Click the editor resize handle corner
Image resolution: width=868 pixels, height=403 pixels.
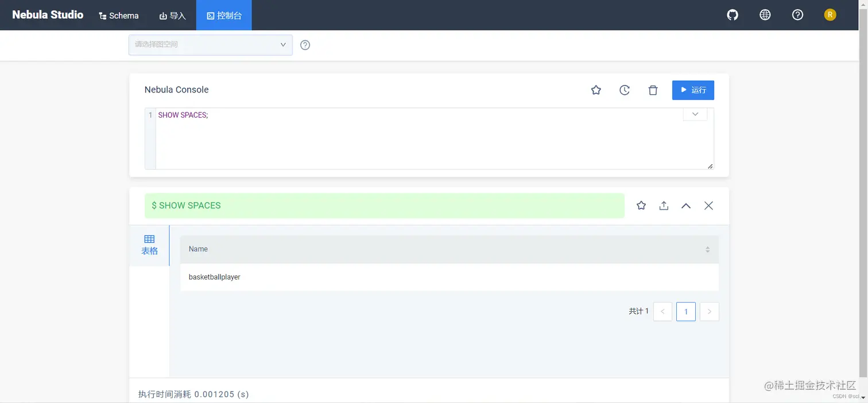[710, 166]
